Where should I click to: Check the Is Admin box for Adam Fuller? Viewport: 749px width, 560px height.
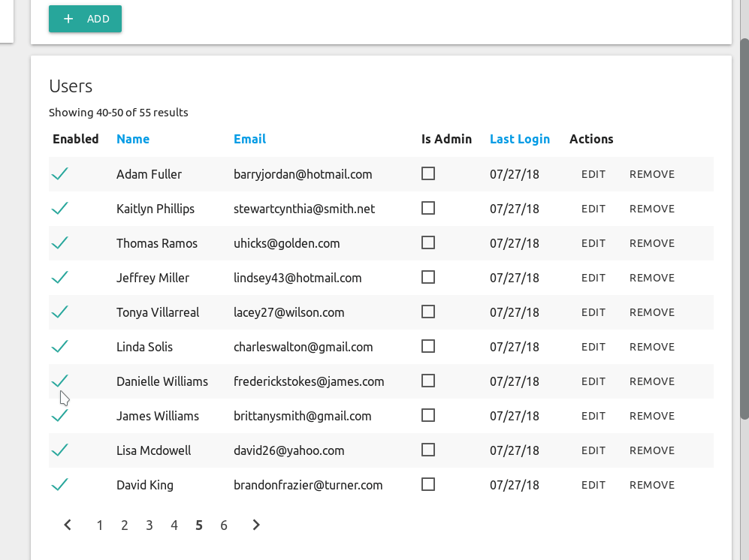(428, 173)
